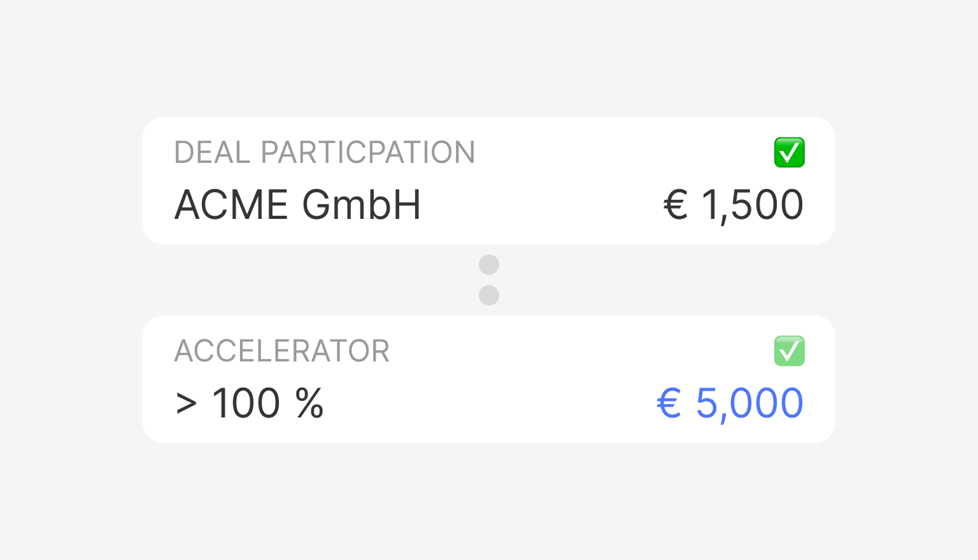Click empty area right of DEAL PARTICPATION heading
This screenshot has width=978, height=560.
[x=624, y=153]
